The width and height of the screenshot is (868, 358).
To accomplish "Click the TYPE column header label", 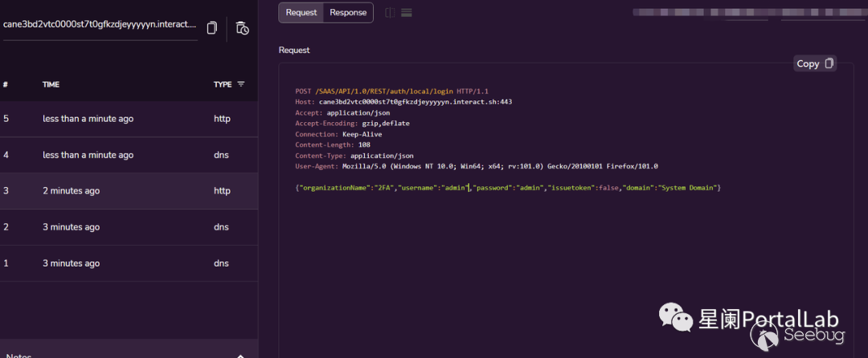I will (223, 84).
